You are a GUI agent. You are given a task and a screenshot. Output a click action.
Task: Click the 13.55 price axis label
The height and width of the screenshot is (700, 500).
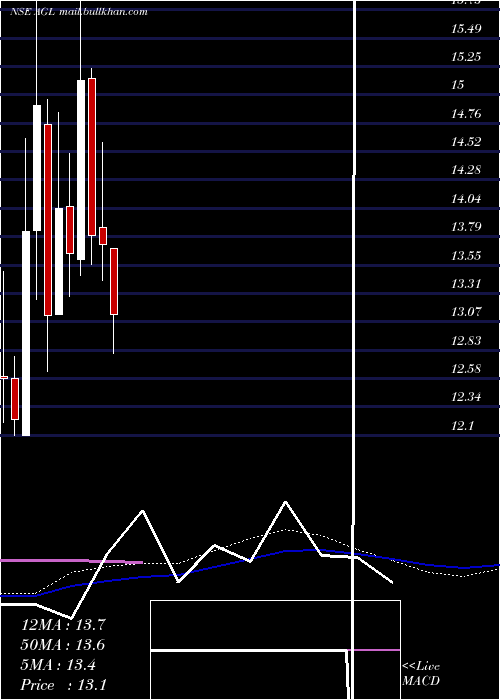click(x=466, y=256)
